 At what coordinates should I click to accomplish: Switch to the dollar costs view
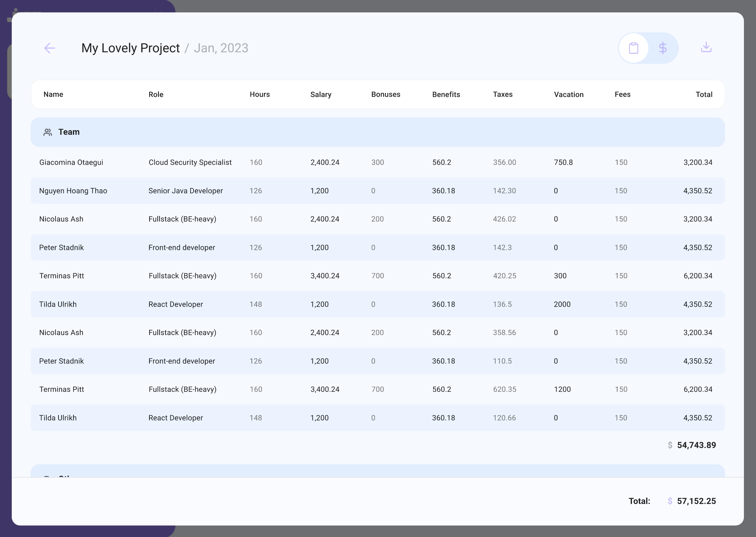point(662,48)
